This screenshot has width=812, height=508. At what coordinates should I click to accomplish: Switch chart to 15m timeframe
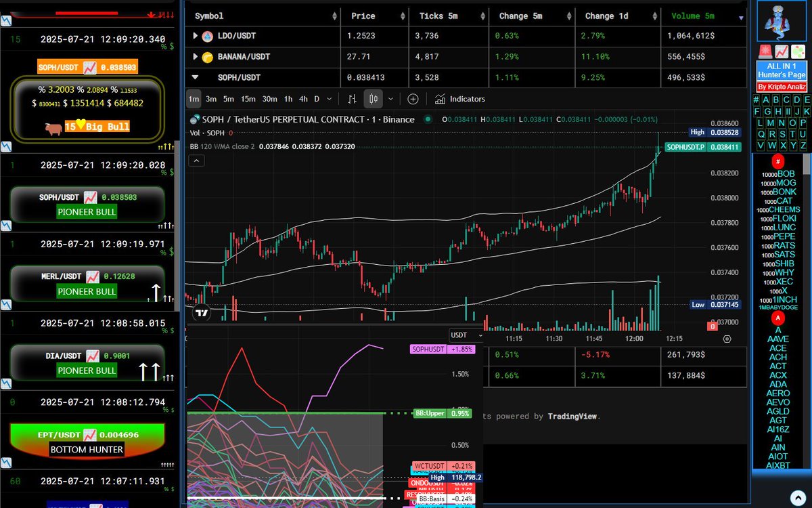pyautogui.click(x=248, y=99)
